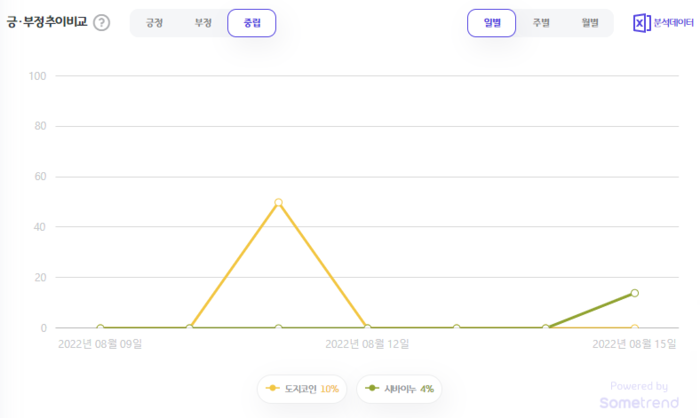The height and width of the screenshot is (418, 700).
Task: Click the 2022년 08월 12일 axis label
Action: [x=368, y=345]
